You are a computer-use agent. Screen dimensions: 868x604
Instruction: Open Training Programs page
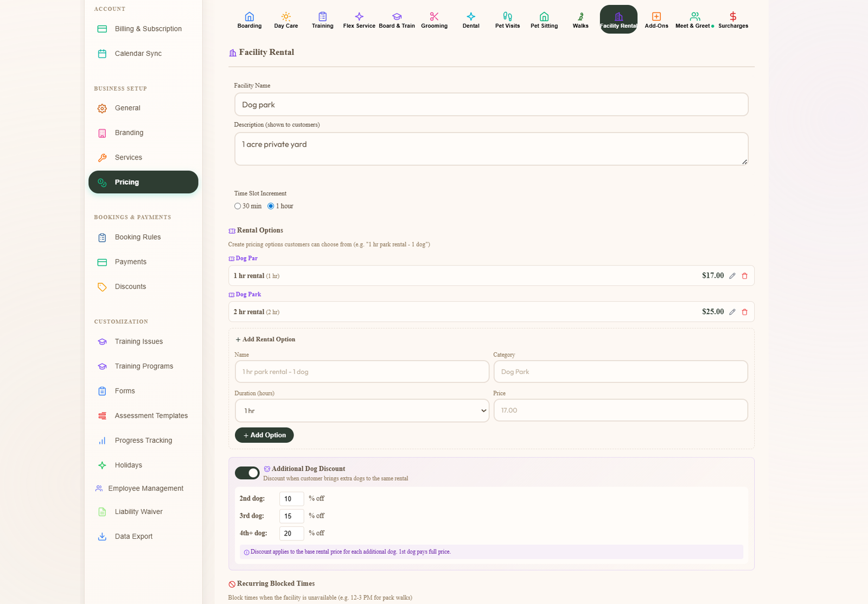pos(143,366)
